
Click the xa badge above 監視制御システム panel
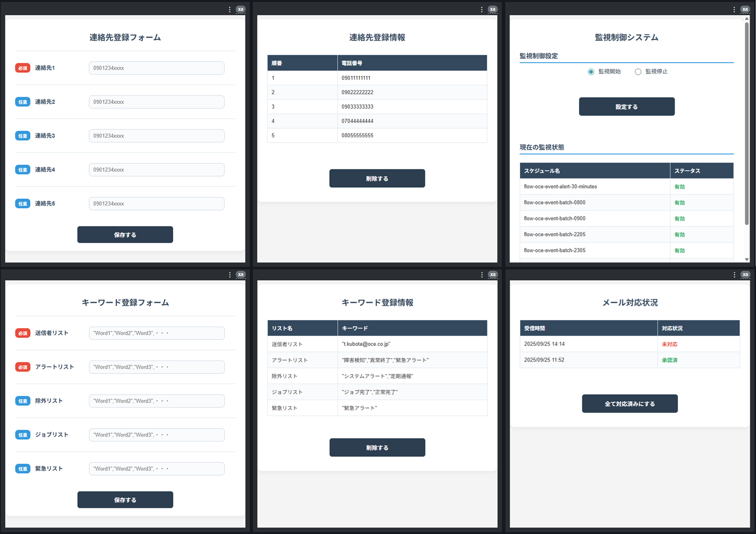click(x=745, y=10)
